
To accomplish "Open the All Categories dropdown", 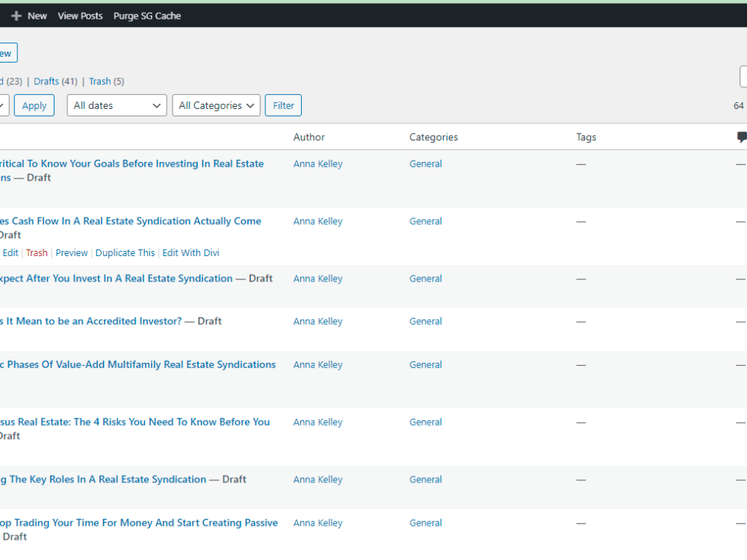I will click(216, 105).
